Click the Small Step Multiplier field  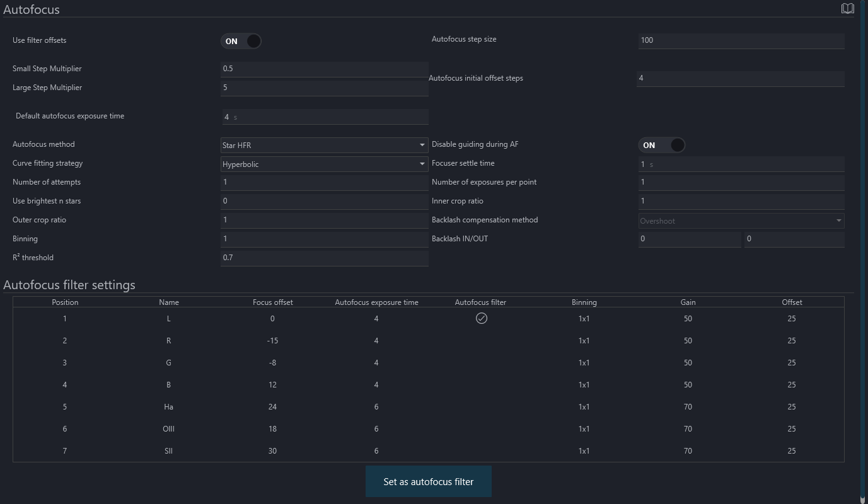coord(324,69)
